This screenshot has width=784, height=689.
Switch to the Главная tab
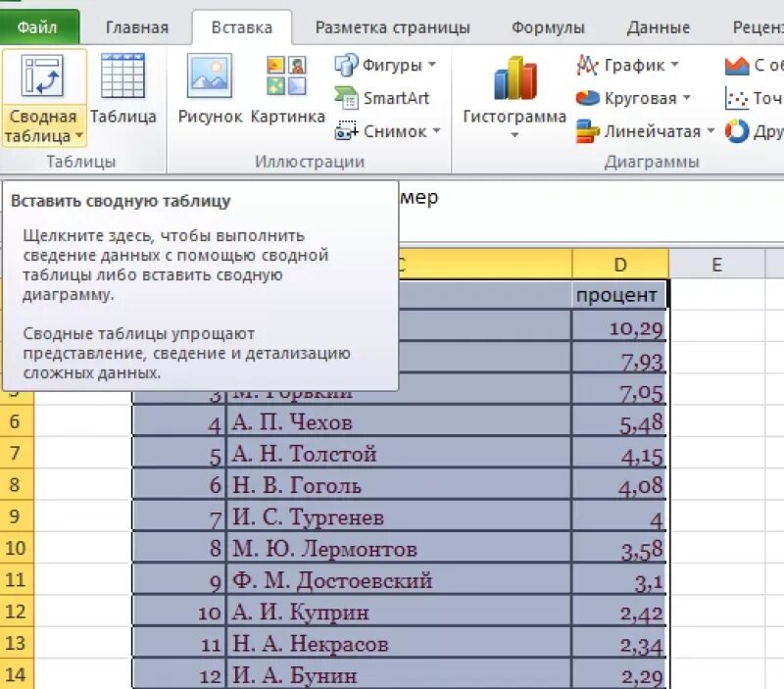137,27
